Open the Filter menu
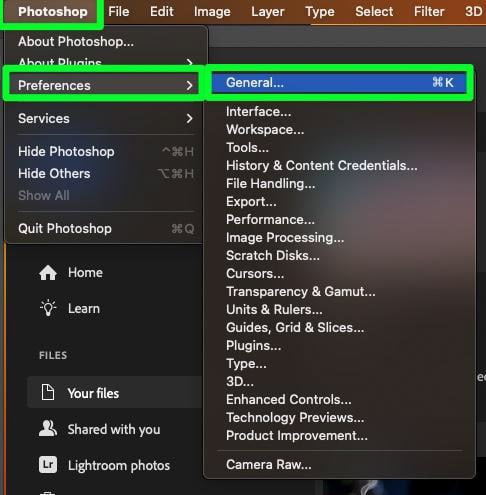 (429, 12)
